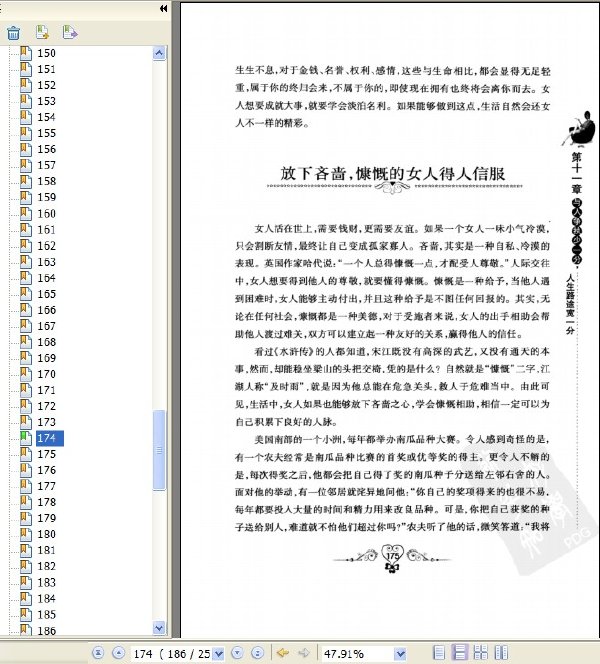Go to the first page

[98, 653]
